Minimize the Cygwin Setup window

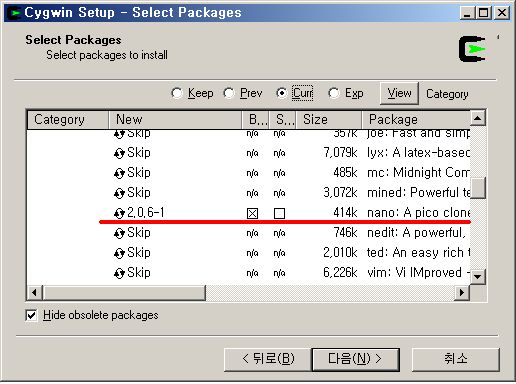click(x=467, y=13)
